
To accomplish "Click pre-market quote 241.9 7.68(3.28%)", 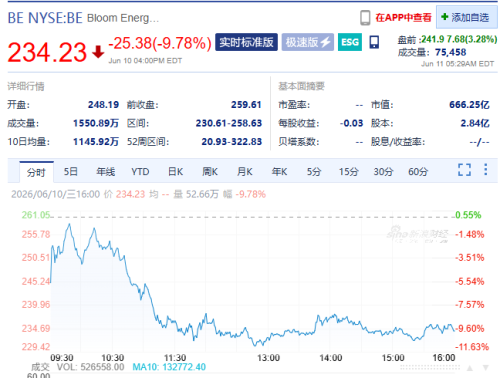I will click(x=459, y=39).
